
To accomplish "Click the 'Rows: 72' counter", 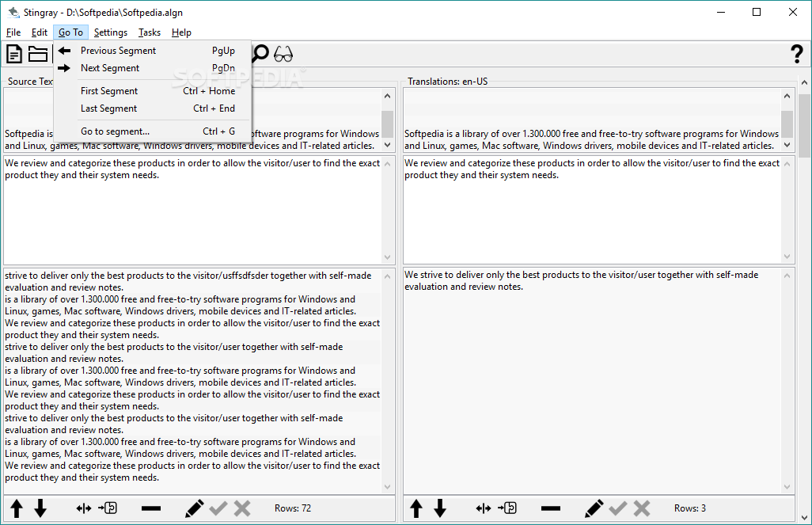I will coord(293,508).
